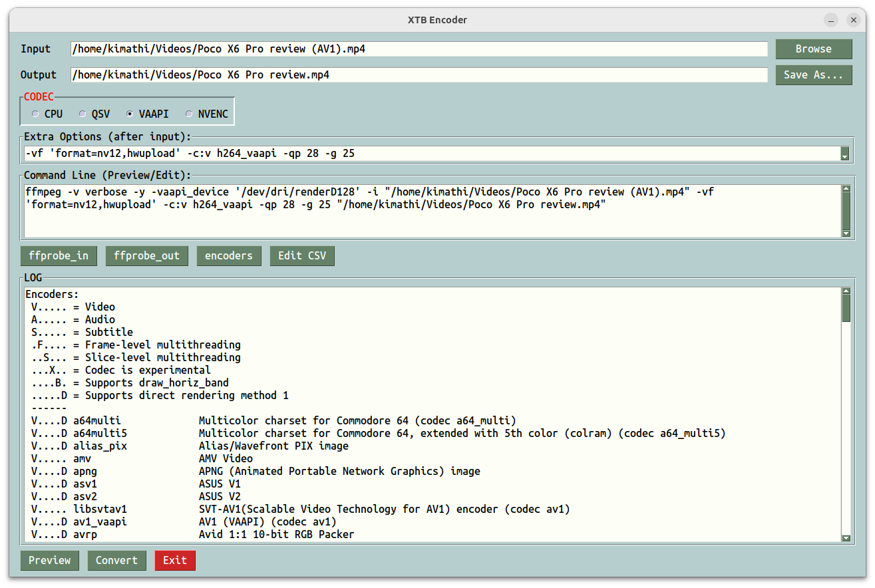The image size is (875, 588).
Task: Click the red Exit button
Action: click(x=175, y=561)
